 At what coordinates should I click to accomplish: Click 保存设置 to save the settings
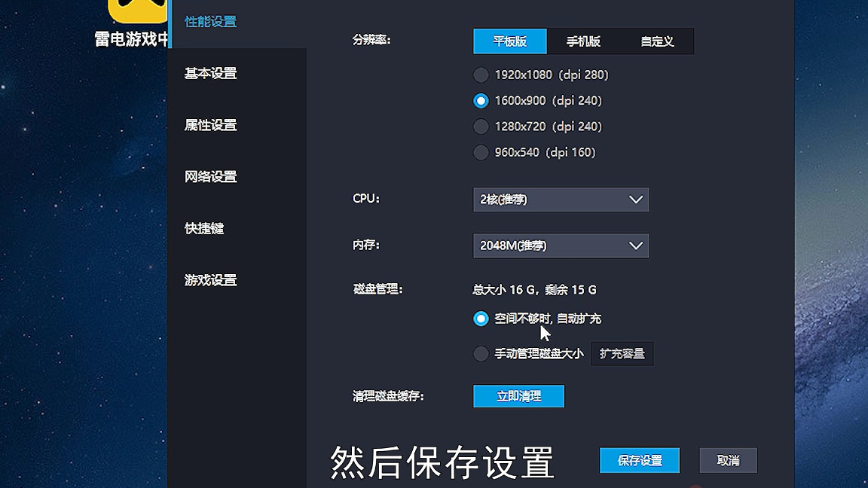(639, 460)
